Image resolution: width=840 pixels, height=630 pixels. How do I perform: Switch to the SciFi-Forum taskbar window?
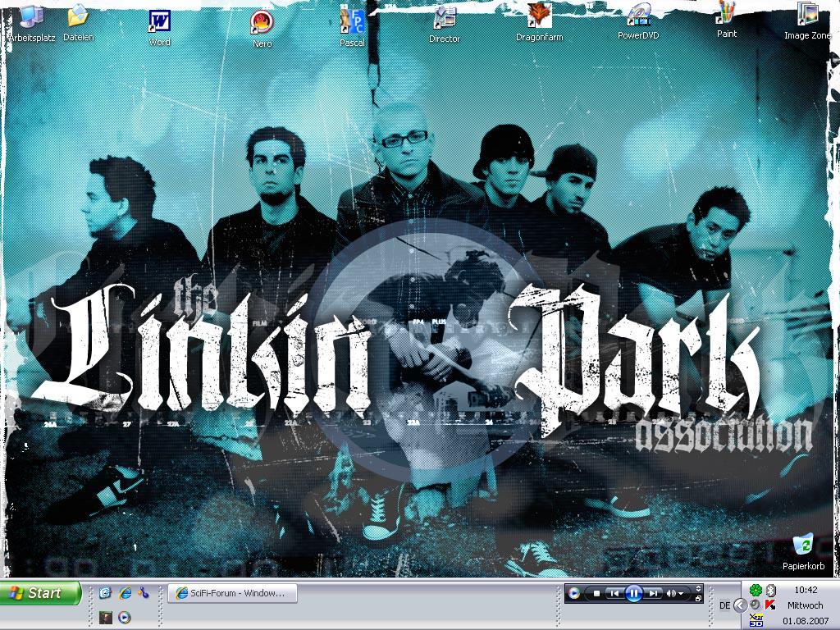click(x=232, y=593)
